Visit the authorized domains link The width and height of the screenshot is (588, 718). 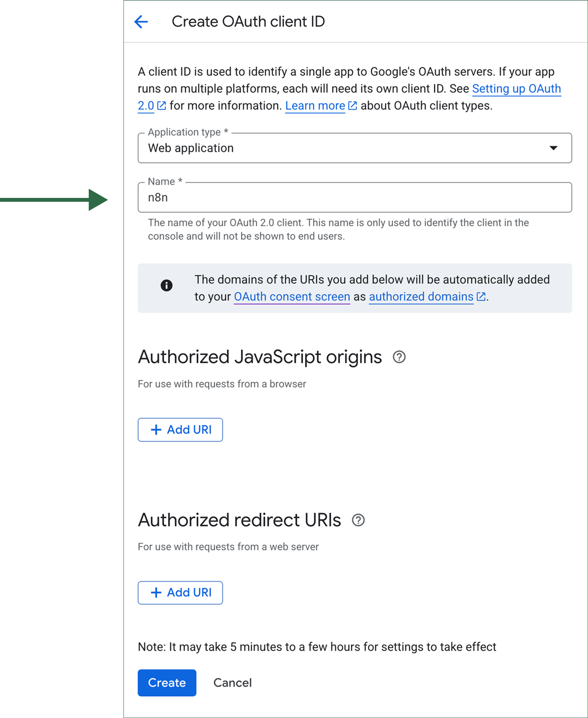421,296
